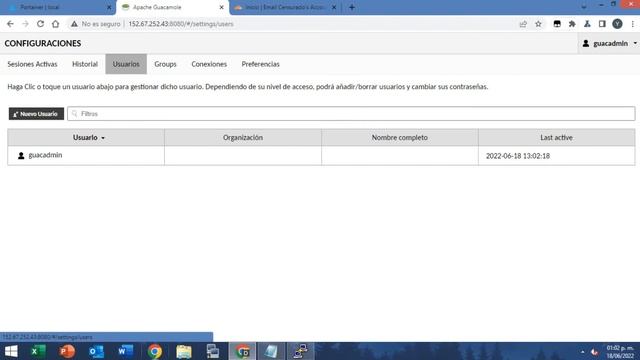Open Chrome profile avatar menu
The image size is (640, 360).
point(617,24)
